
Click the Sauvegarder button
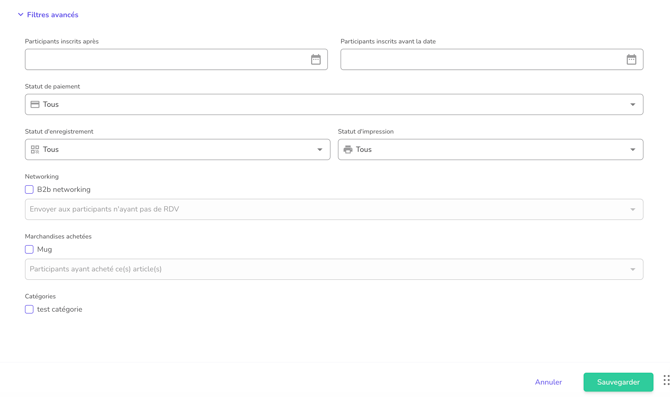coord(618,382)
